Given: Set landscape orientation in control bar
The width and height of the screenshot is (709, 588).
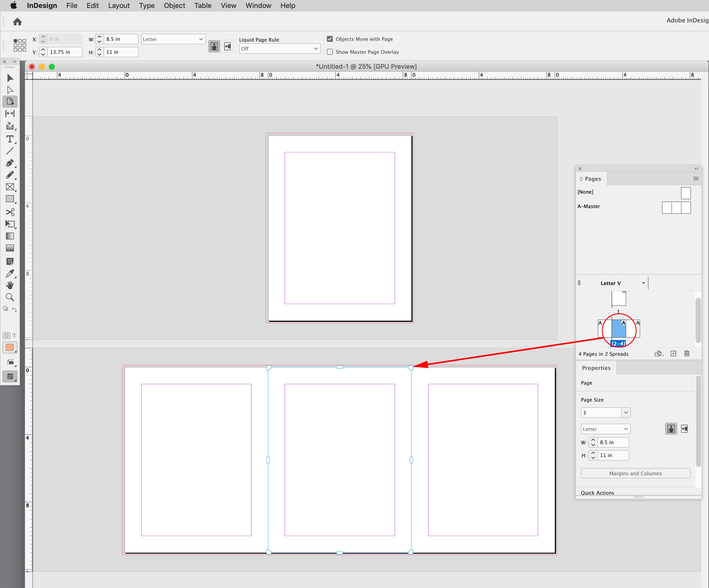Looking at the screenshot, I should [227, 46].
